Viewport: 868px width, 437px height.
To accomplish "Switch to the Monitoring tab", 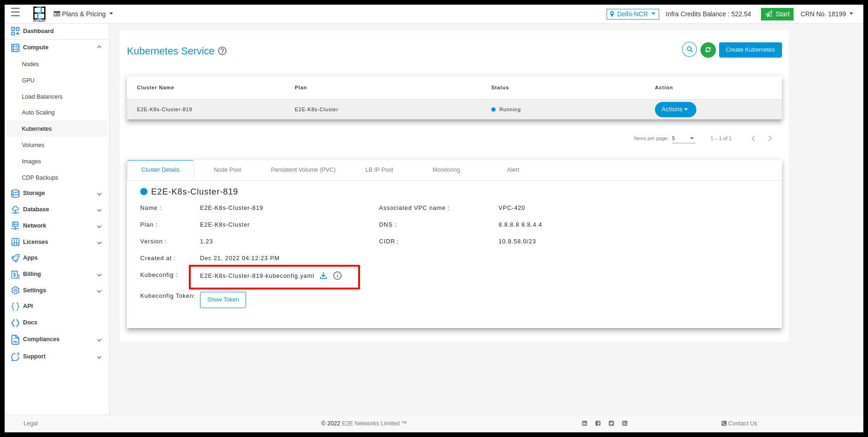I will tap(446, 170).
